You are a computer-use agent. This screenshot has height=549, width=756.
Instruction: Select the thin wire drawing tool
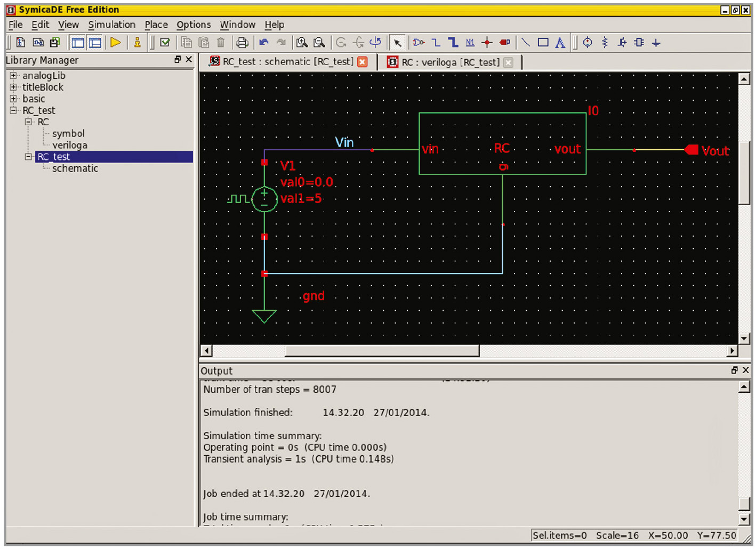pyautogui.click(x=436, y=42)
